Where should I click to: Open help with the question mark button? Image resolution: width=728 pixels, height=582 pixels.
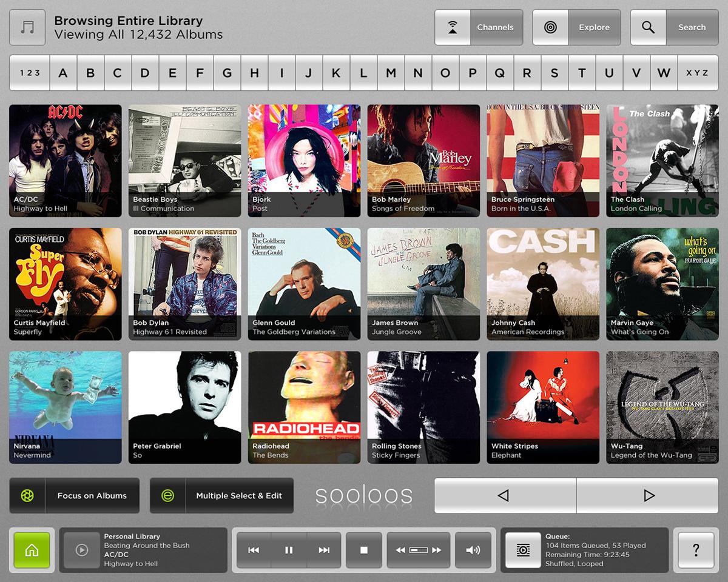click(x=696, y=550)
